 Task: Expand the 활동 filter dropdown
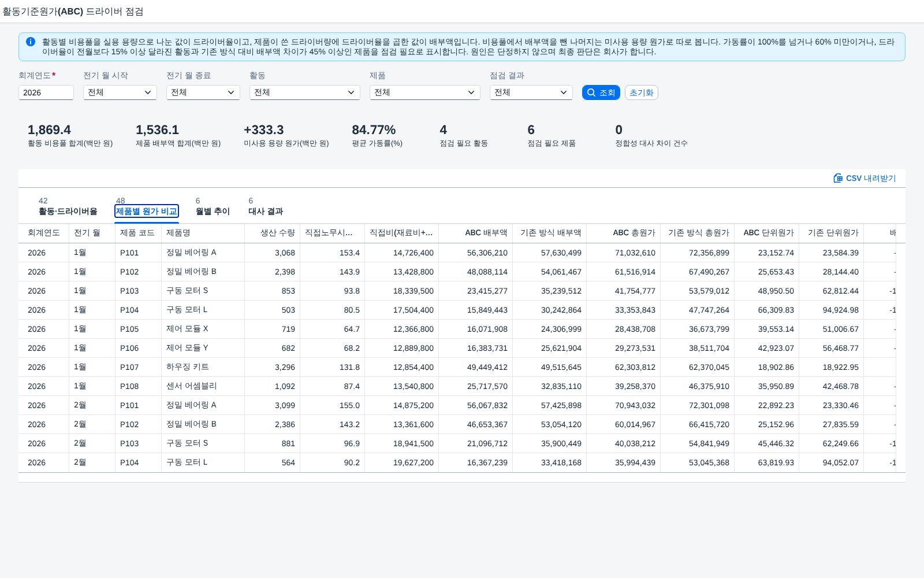coord(305,92)
